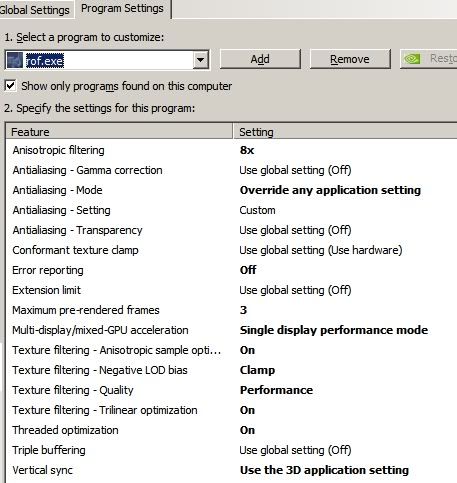Switch to the Global Settings tab
Viewport: 457px width, 483px height.
(x=35, y=10)
